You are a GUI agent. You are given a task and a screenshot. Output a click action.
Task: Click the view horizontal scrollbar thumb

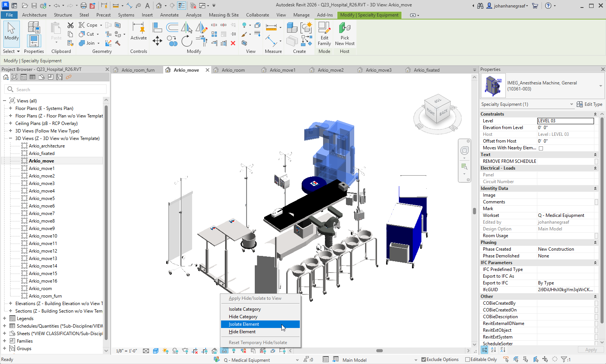tap(379, 351)
